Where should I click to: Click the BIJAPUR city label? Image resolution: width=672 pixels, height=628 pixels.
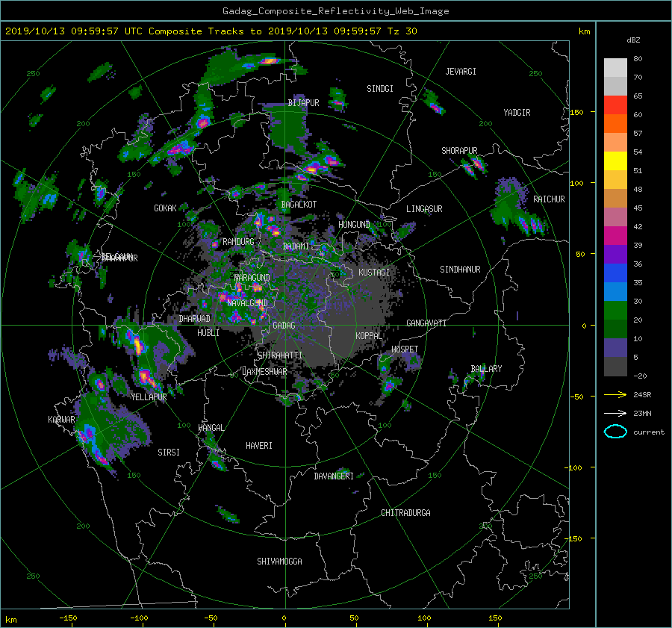pos(303,103)
